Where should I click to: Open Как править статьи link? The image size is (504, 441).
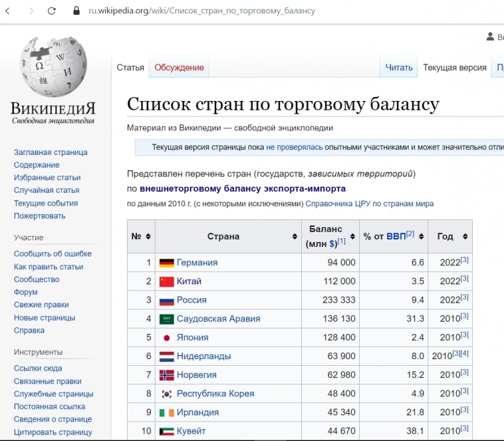(x=49, y=267)
